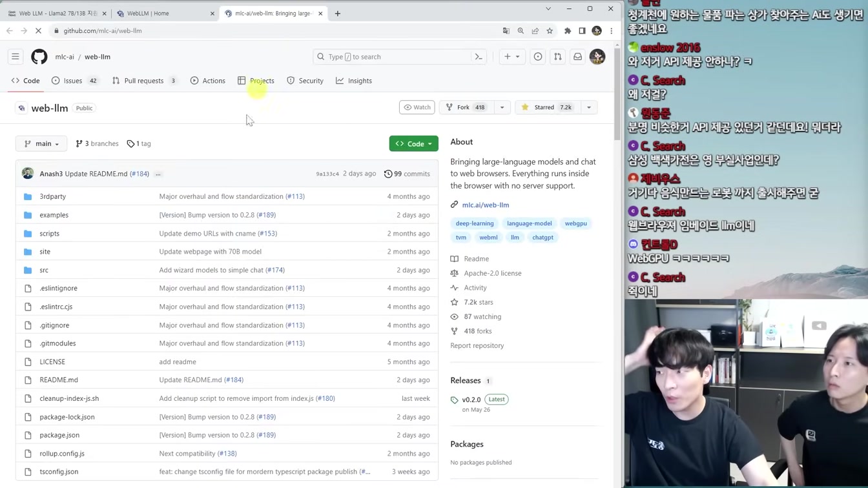Open Fork options dropdown arrow

(502, 107)
